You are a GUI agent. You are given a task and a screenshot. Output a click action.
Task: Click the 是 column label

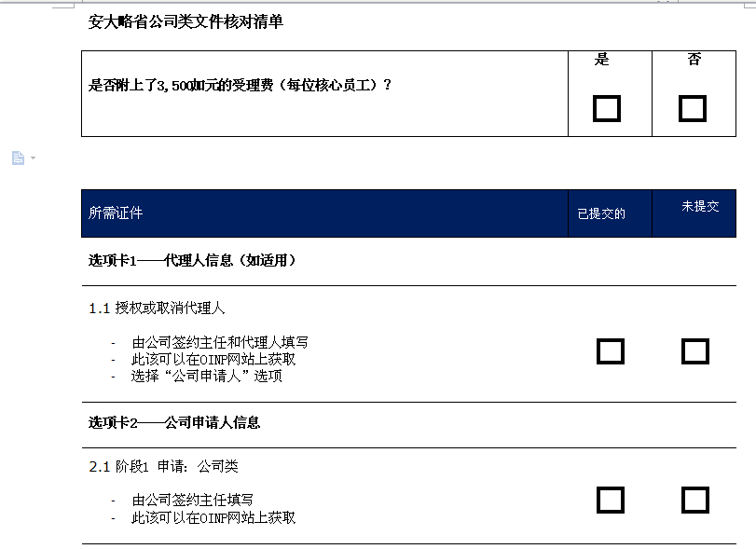601,60
